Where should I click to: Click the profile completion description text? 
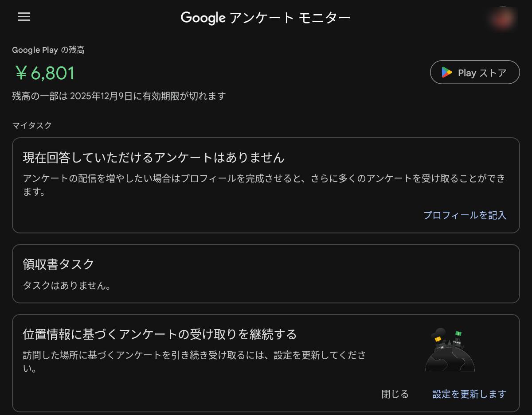[263, 185]
